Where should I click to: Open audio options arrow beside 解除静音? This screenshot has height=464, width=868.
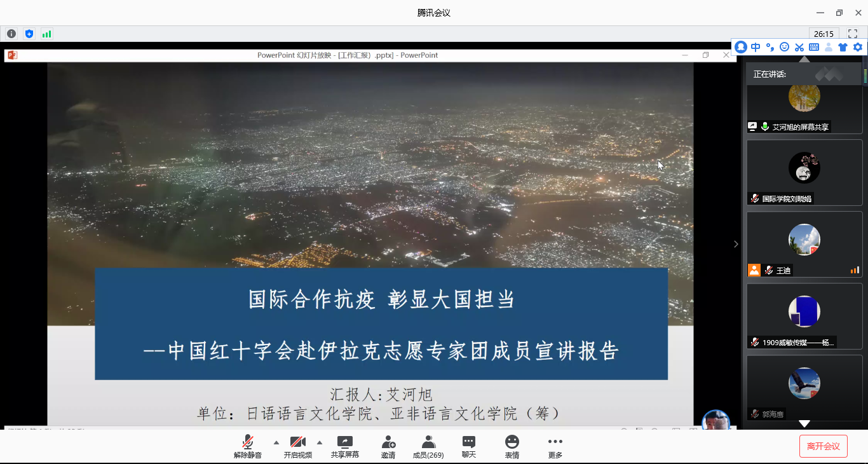(x=276, y=442)
